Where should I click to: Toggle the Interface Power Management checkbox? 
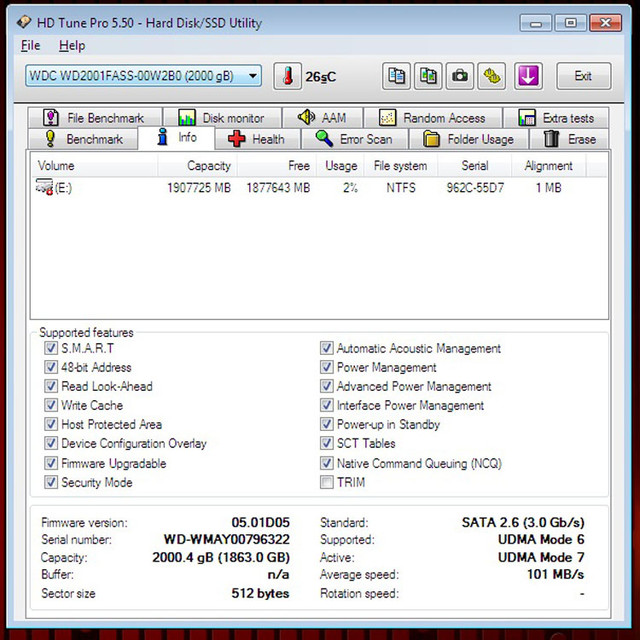coord(327,405)
